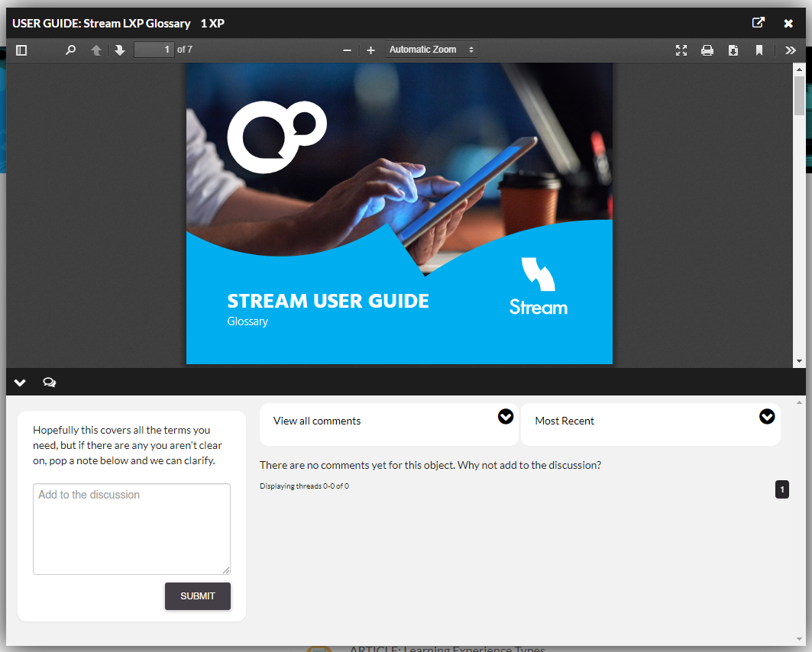The width and height of the screenshot is (812, 652).
Task: Click the page number input field
Action: pyautogui.click(x=154, y=50)
